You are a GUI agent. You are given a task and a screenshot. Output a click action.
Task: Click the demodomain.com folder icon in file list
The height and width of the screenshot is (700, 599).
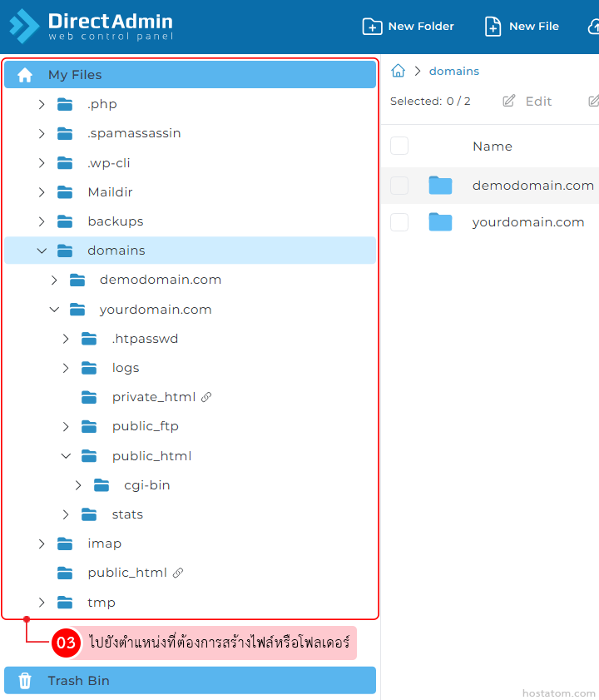(x=440, y=186)
